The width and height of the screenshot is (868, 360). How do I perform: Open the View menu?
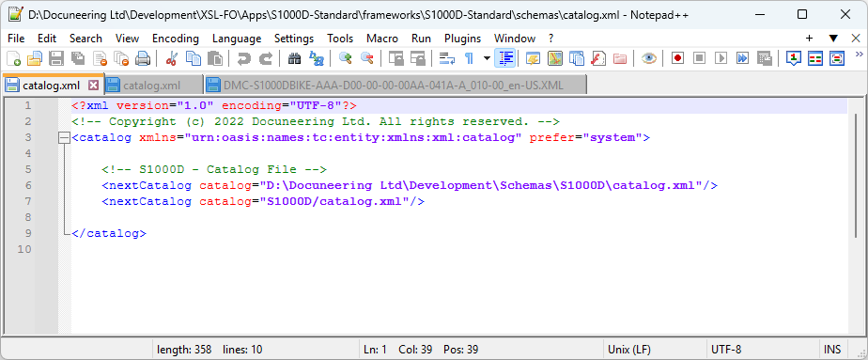(x=128, y=39)
